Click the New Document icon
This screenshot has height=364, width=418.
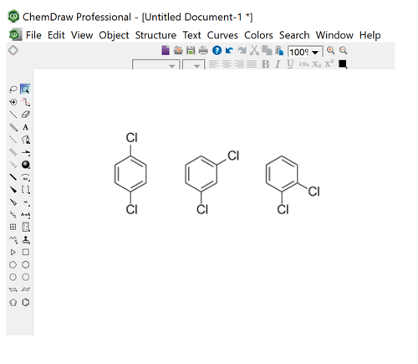166,50
